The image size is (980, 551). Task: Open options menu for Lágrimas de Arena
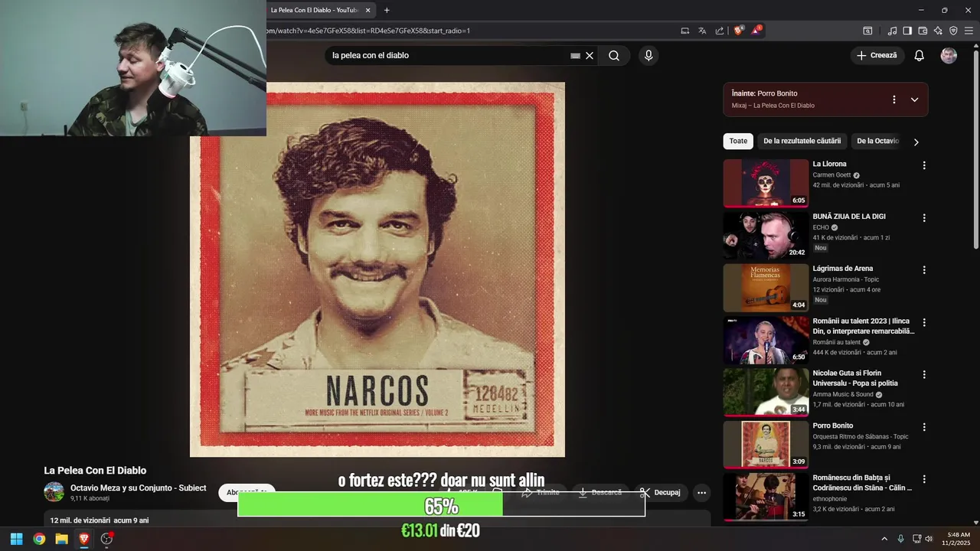point(924,270)
